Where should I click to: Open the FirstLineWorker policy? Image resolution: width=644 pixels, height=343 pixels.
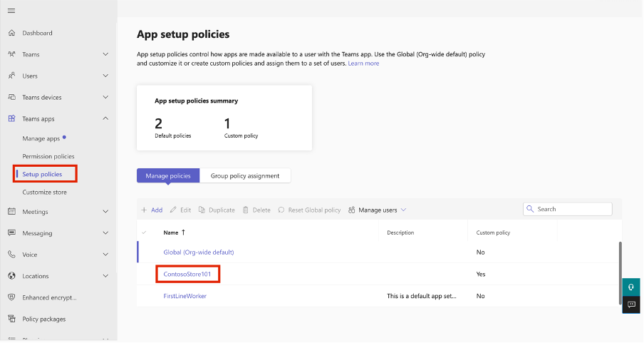tap(185, 296)
